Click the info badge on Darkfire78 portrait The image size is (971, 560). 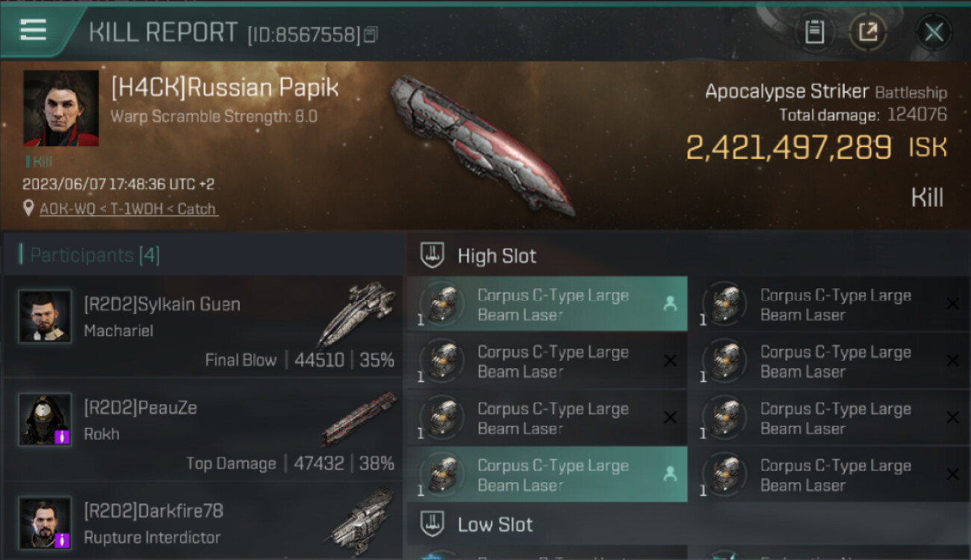click(63, 540)
